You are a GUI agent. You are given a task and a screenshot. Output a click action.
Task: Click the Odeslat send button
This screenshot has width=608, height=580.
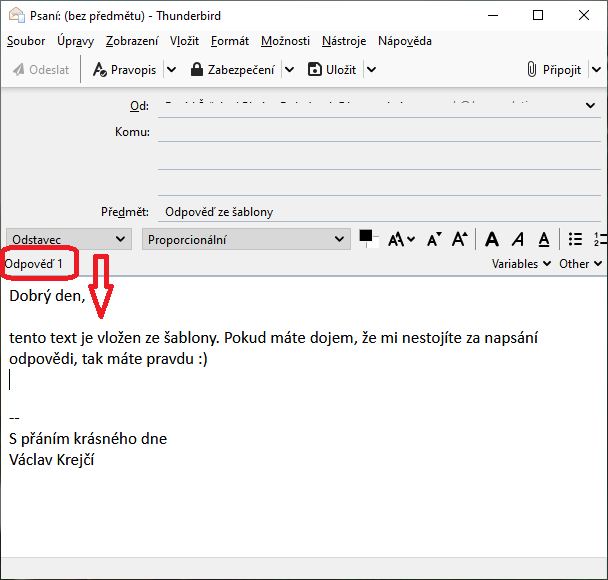41,70
